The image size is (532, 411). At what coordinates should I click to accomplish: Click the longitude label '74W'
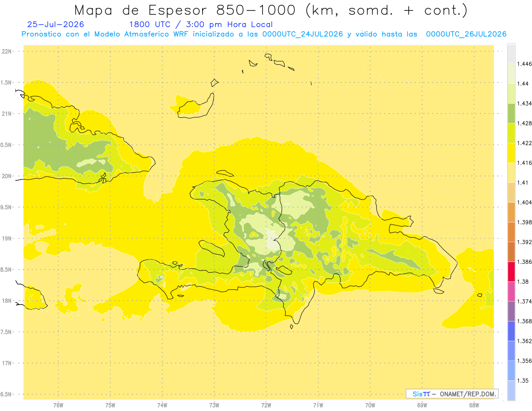[162, 405]
